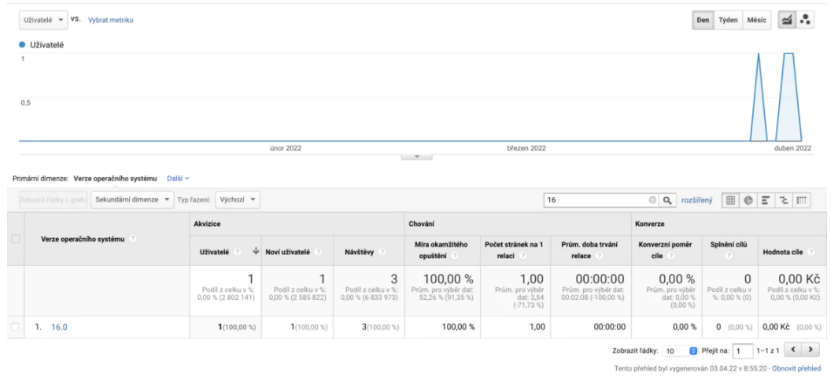Screen dimensions: 831x376
Task: Select the performance bar view icon
Action: click(766, 200)
